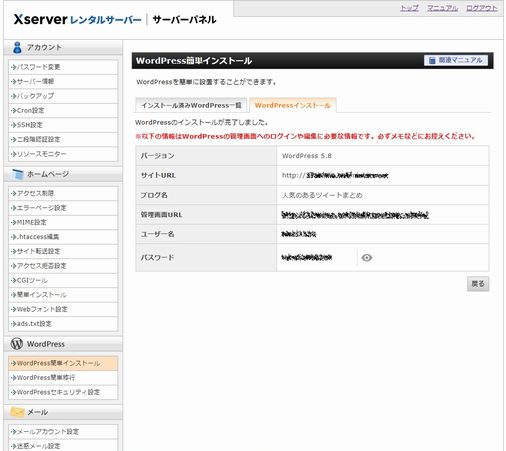Screen dimensions: 506x451
Task: Click the blurred password field value
Action: coord(307,257)
